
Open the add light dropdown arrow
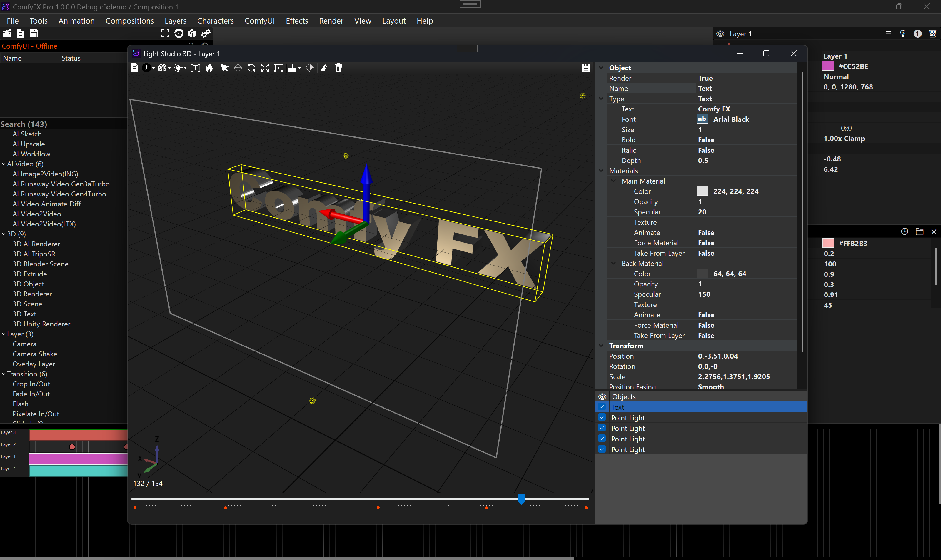185,68
